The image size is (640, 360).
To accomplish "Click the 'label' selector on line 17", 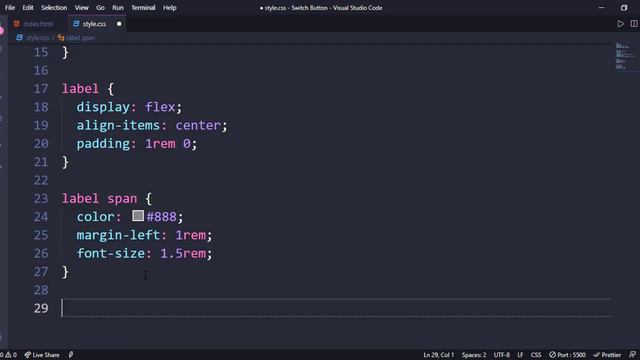I will click(80, 89).
